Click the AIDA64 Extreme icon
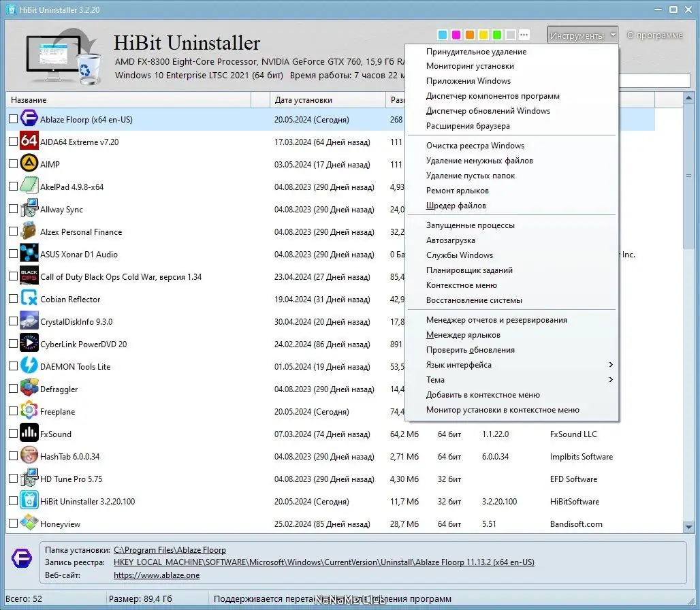The width and height of the screenshot is (700, 610). 29,141
